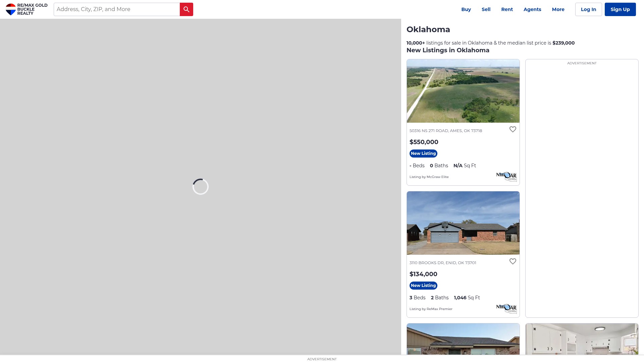Favorite the 50316 NS 271 Road listing
Screen dimensions: 644x362
pyautogui.click(x=513, y=129)
